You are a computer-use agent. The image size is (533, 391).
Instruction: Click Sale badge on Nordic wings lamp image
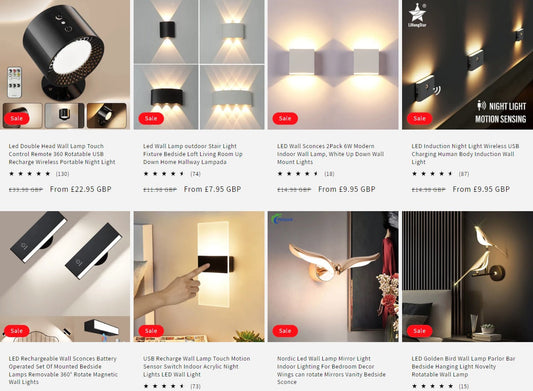click(285, 331)
